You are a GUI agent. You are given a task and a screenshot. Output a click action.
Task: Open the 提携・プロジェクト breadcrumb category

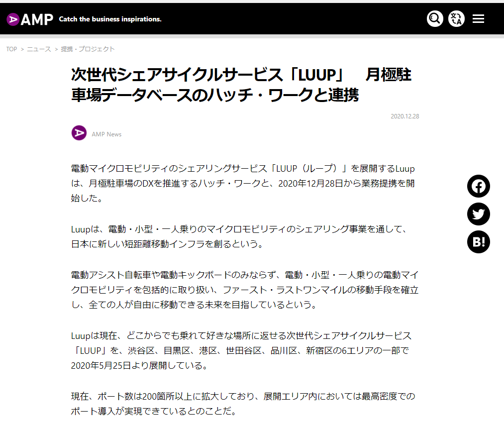88,49
